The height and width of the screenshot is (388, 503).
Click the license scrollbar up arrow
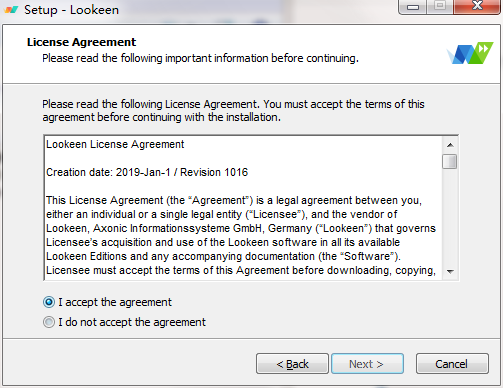pyautogui.click(x=450, y=145)
